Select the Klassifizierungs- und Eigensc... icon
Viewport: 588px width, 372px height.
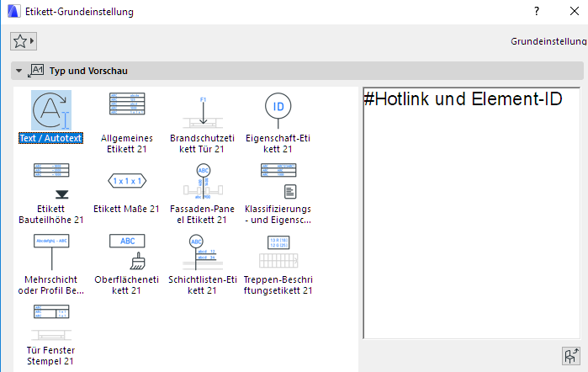[x=278, y=181]
